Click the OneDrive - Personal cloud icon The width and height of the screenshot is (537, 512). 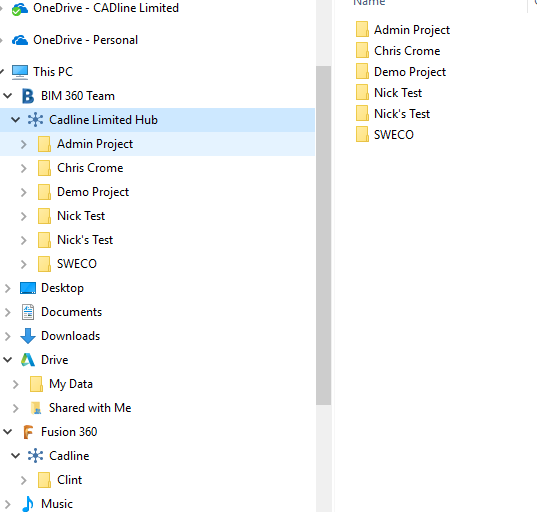point(20,40)
